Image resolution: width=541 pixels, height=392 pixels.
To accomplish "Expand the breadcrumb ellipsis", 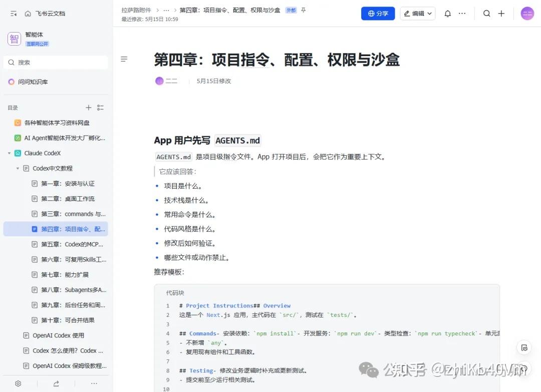I will 166,10.
